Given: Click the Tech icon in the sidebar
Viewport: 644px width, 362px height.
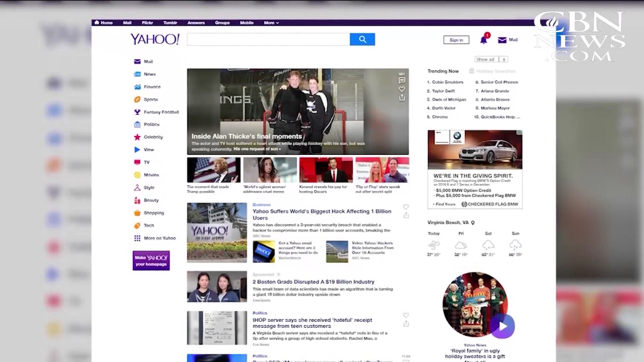Looking at the screenshot, I should click(x=137, y=225).
